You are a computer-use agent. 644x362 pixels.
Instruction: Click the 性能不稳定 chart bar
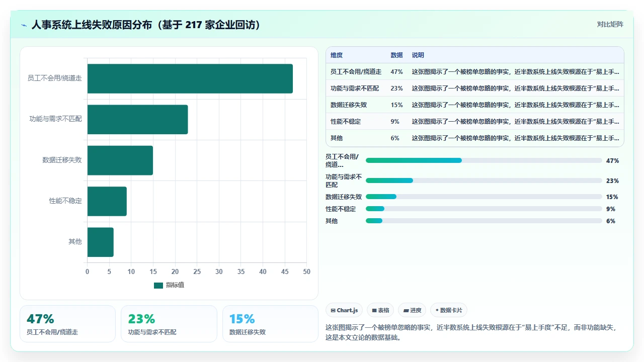coord(107,201)
